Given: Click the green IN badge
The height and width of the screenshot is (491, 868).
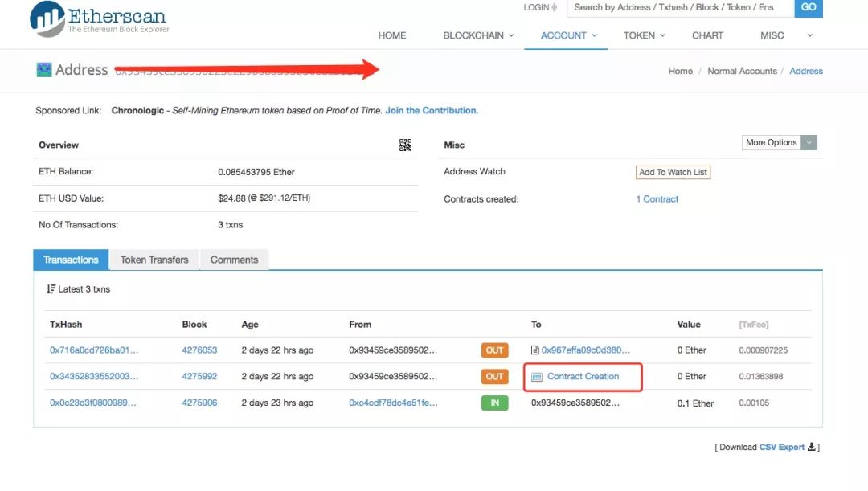Looking at the screenshot, I should (x=494, y=403).
